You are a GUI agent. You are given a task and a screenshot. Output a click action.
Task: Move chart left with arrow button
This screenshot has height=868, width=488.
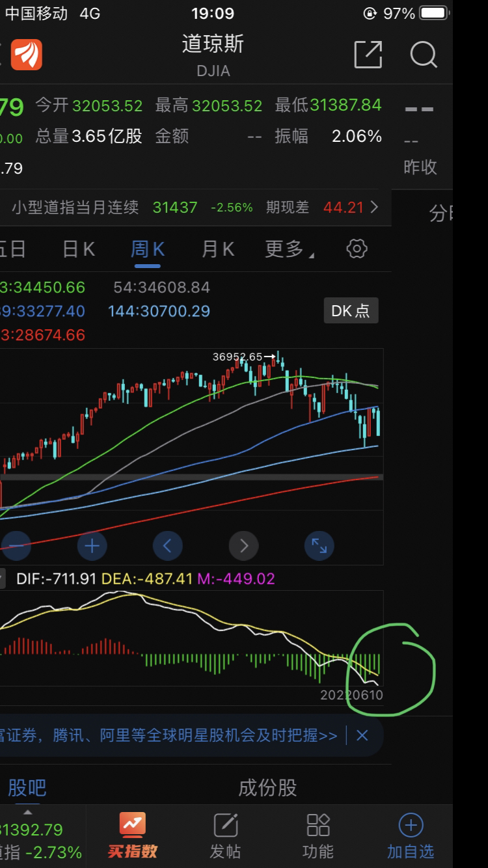[x=167, y=545]
